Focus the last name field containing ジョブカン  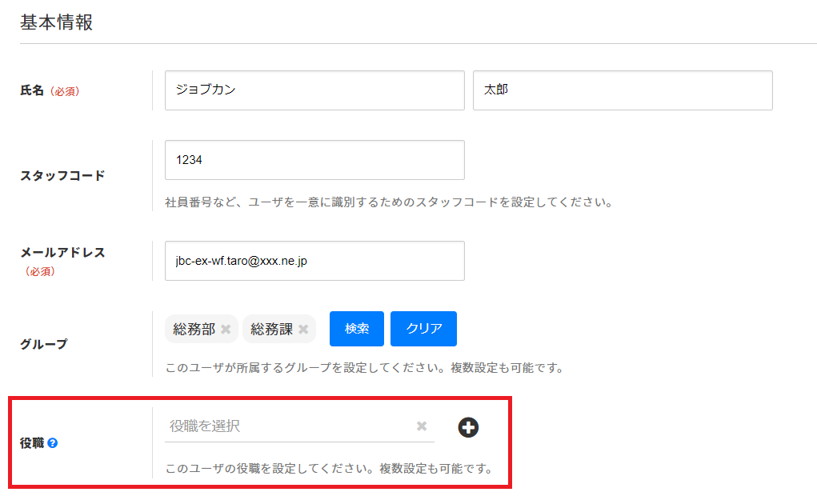(x=314, y=90)
